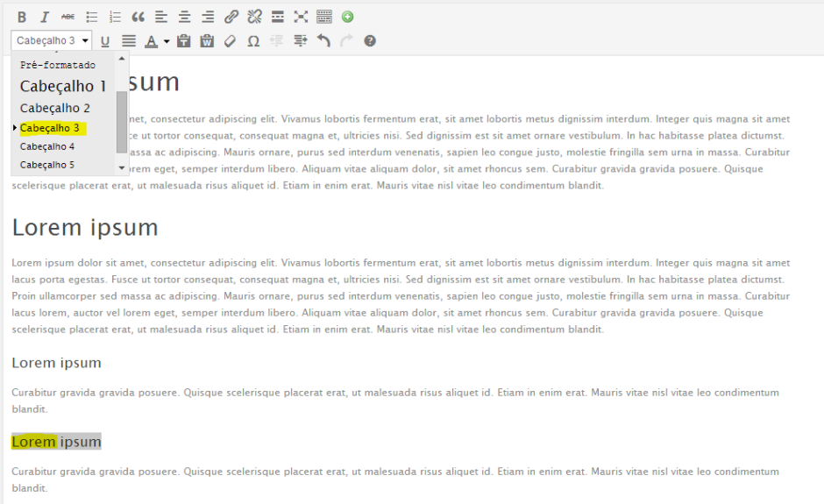Toggle strikethrough formatting
824x504 pixels.
pos(68,17)
